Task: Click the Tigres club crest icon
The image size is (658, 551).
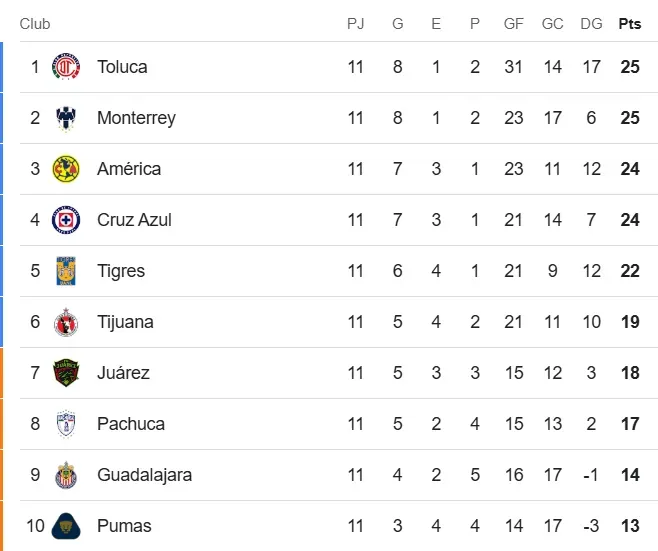Action: (66, 271)
